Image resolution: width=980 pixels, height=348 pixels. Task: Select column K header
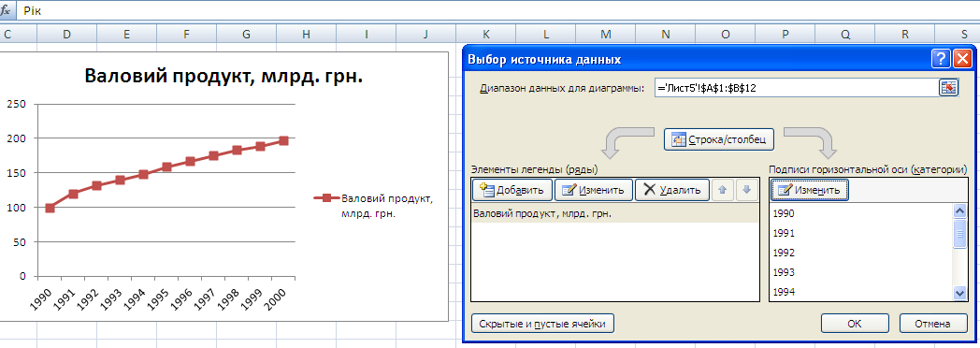coord(485,35)
